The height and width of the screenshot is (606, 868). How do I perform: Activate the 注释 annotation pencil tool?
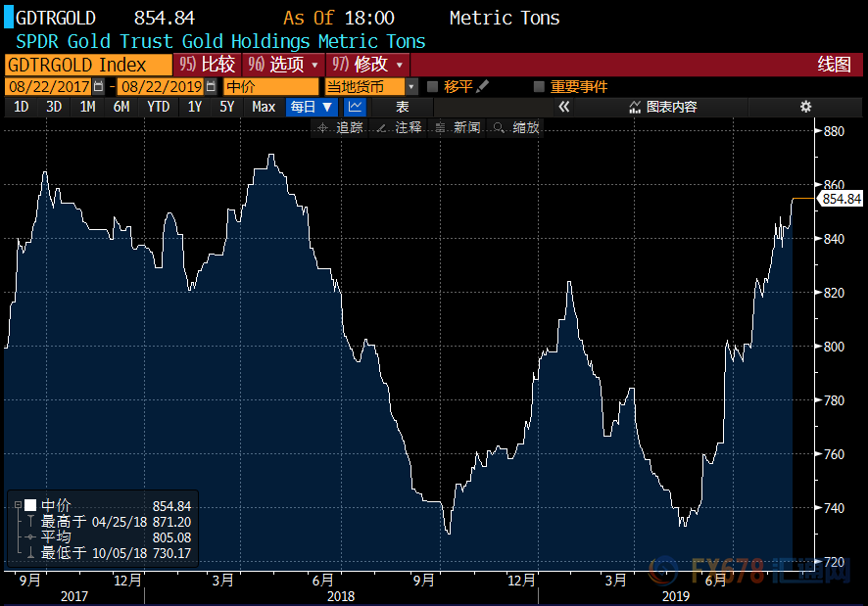(x=399, y=128)
